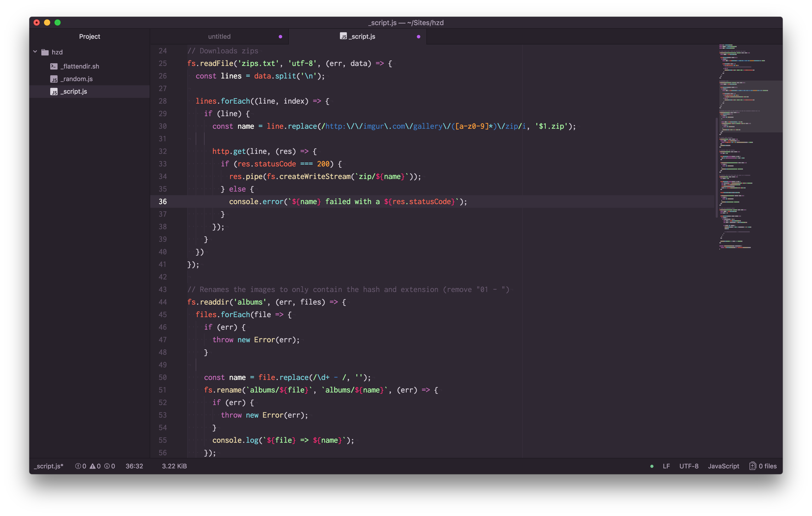
Task: Click the linter errors count icon
Action: pos(78,466)
